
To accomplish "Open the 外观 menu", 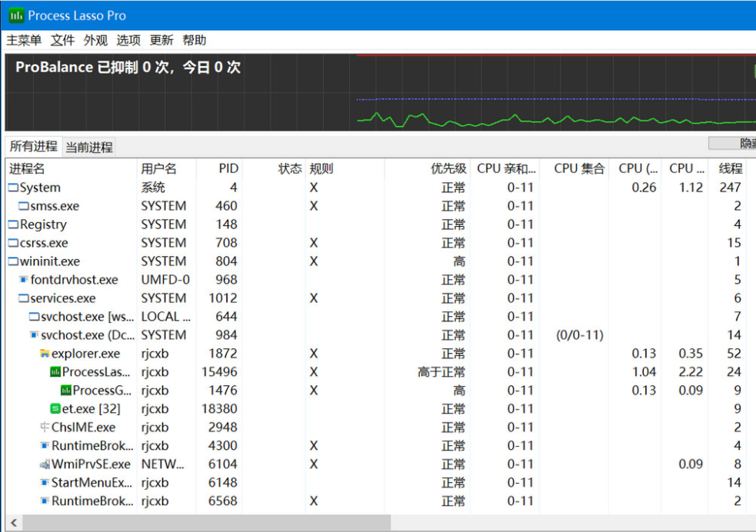I will 95,40.
